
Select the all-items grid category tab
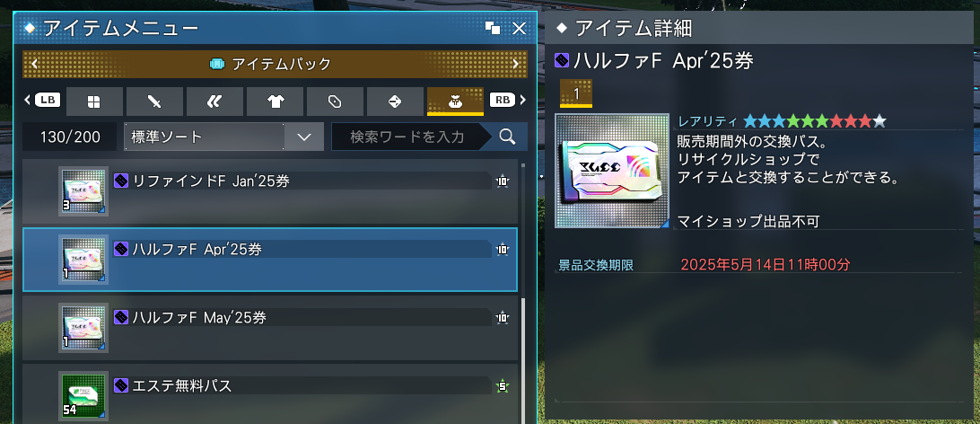(x=93, y=102)
